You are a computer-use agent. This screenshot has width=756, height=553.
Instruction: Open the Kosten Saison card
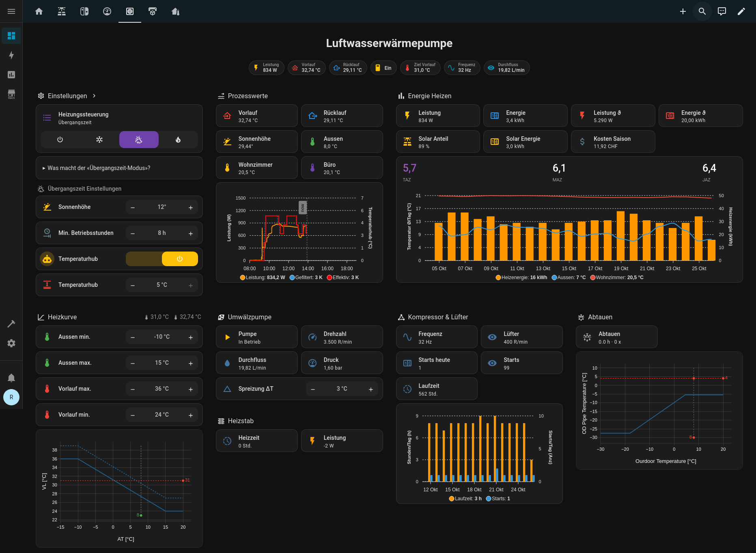(x=612, y=142)
